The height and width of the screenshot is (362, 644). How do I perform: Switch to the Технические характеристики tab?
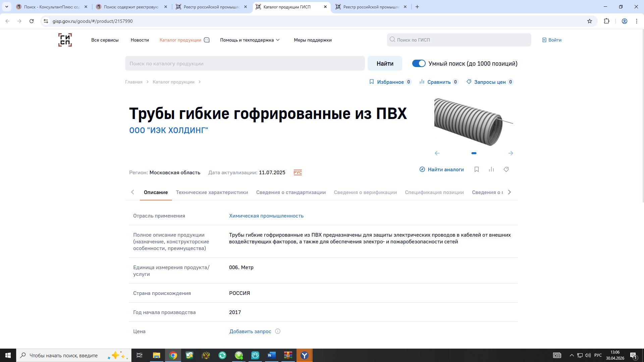click(212, 192)
